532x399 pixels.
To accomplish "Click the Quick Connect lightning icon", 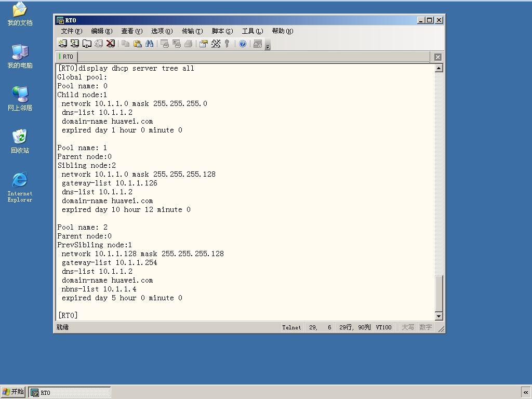I will (x=75, y=44).
